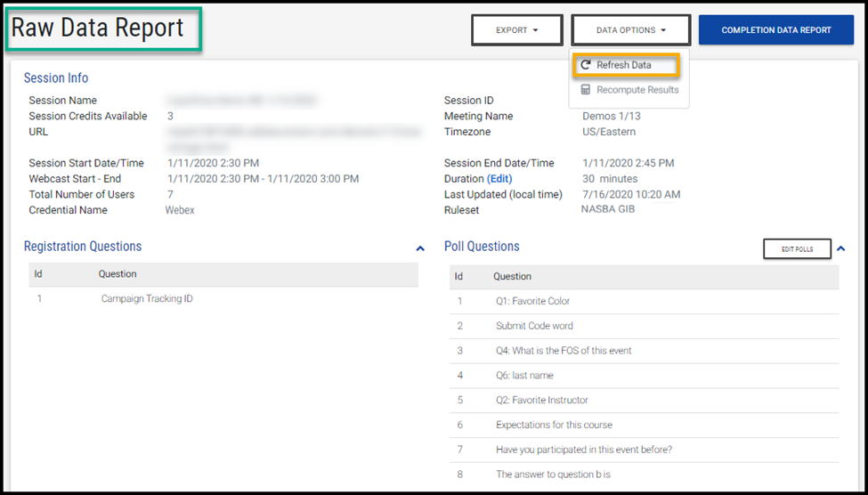Open the Completion Data Report
This screenshot has width=868, height=495.
[x=775, y=30]
